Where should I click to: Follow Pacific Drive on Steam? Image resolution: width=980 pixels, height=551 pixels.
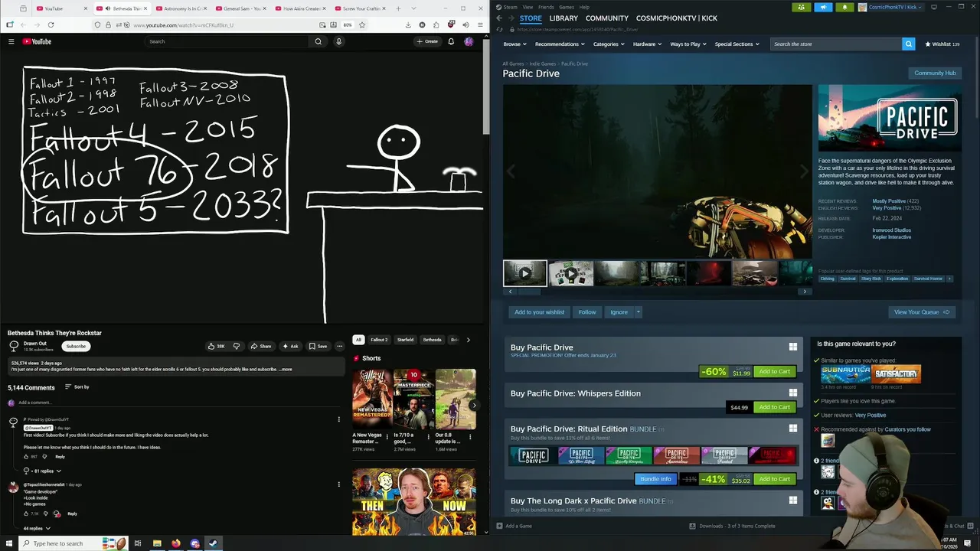click(587, 312)
